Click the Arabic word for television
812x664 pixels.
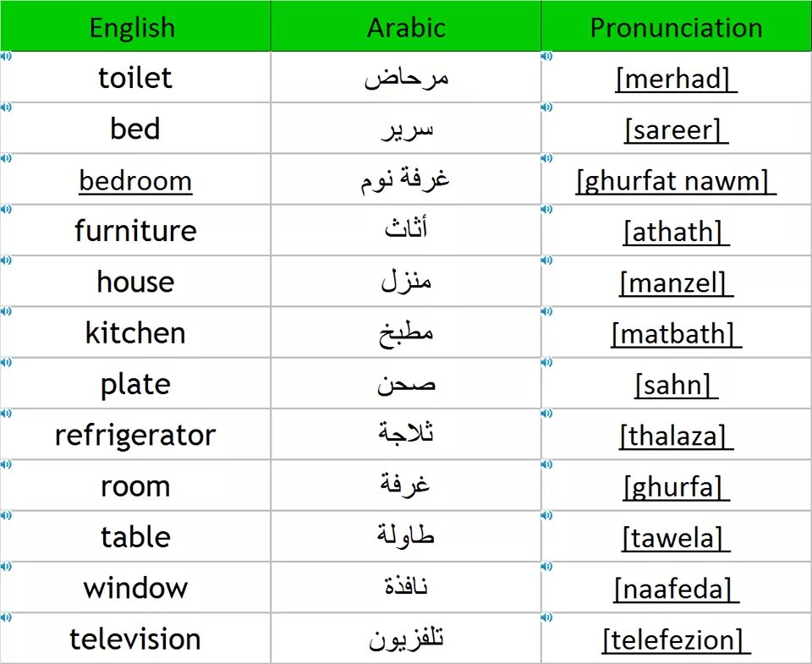[x=406, y=639]
